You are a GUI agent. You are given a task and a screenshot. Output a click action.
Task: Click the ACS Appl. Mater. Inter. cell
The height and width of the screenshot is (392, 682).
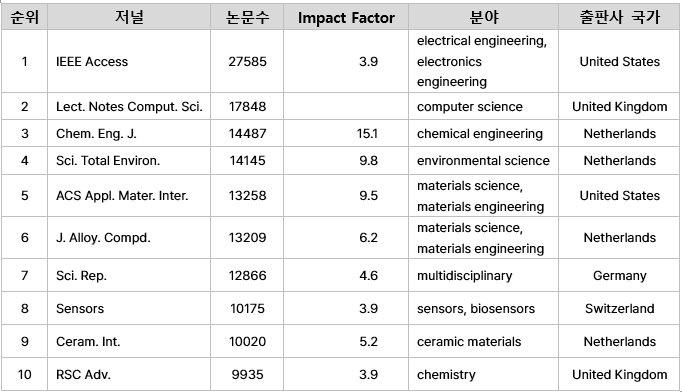(129, 195)
